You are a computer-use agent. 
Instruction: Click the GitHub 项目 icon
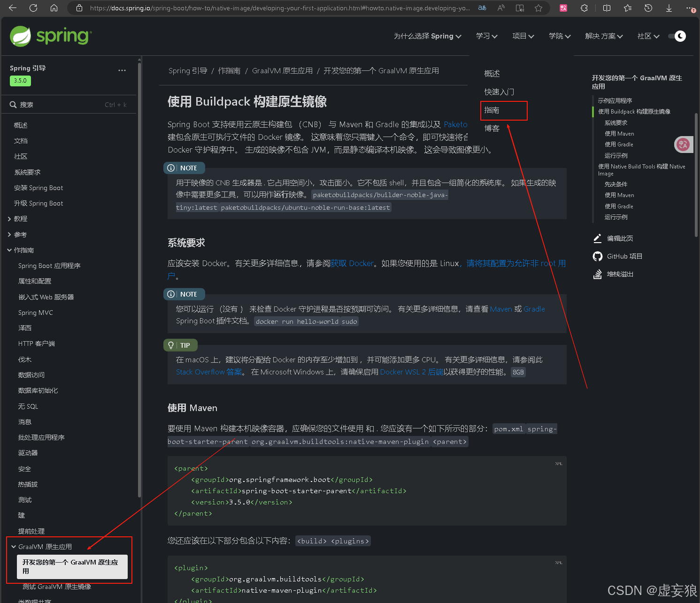point(597,256)
